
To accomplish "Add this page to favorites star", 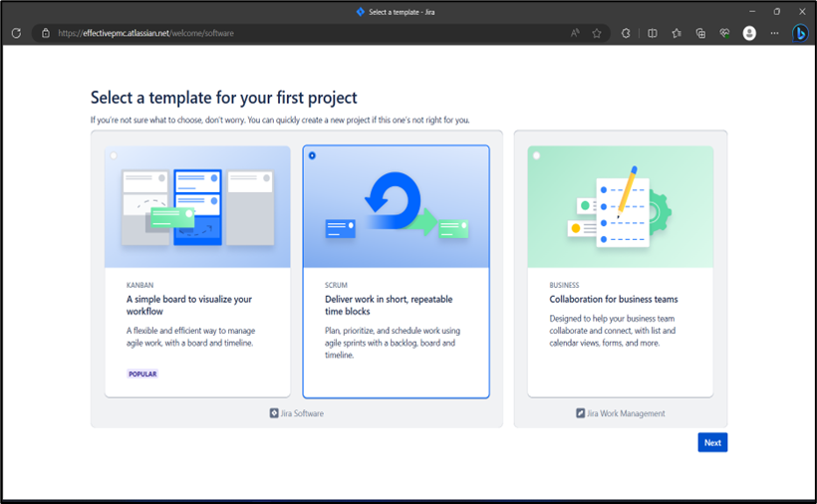I will [597, 33].
